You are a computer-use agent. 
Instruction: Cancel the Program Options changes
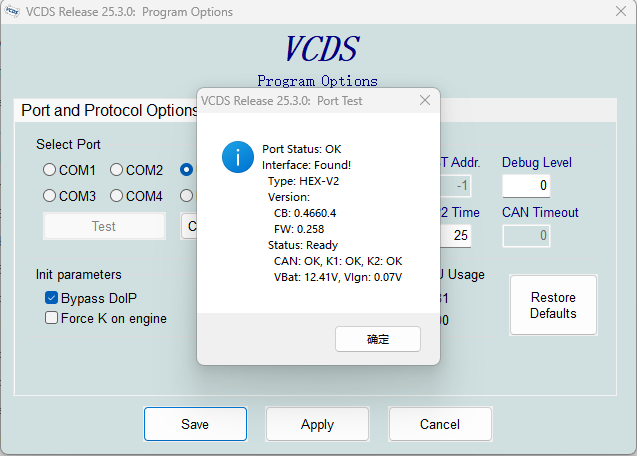point(440,424)
